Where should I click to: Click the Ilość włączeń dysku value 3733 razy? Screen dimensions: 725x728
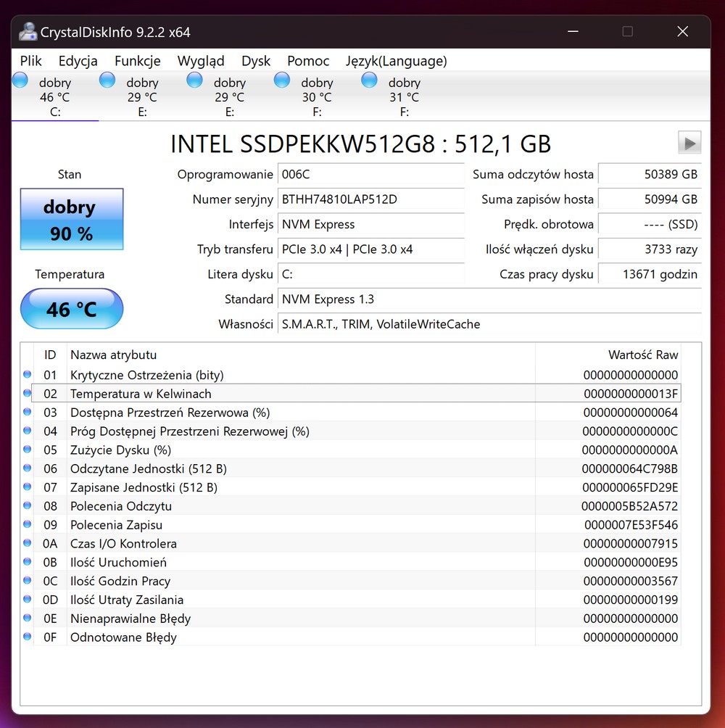point(650,249)
